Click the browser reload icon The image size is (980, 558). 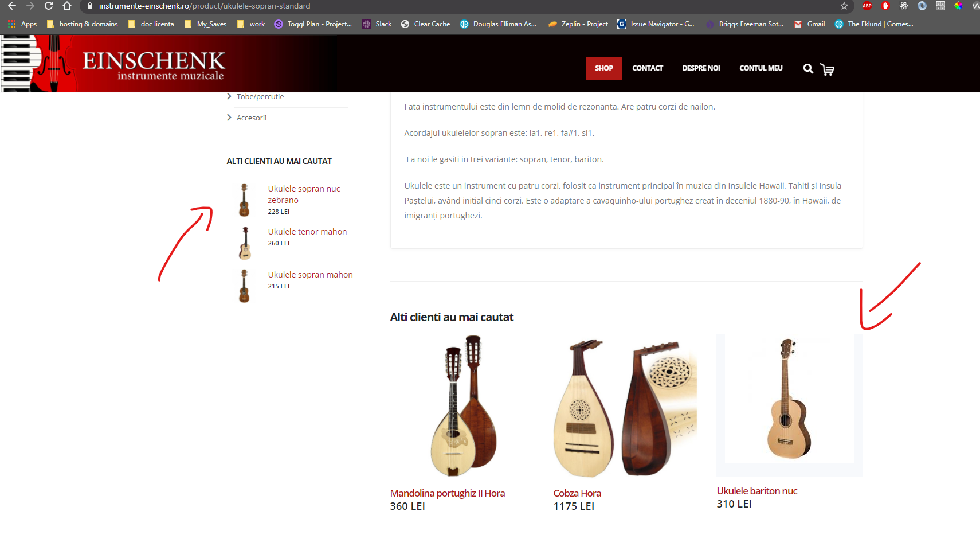point(49,6)
